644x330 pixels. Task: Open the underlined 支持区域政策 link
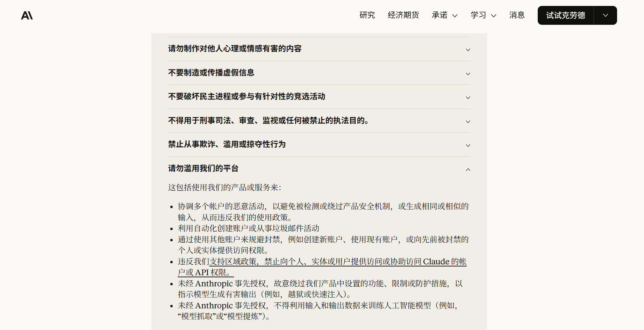coord(232,261)
